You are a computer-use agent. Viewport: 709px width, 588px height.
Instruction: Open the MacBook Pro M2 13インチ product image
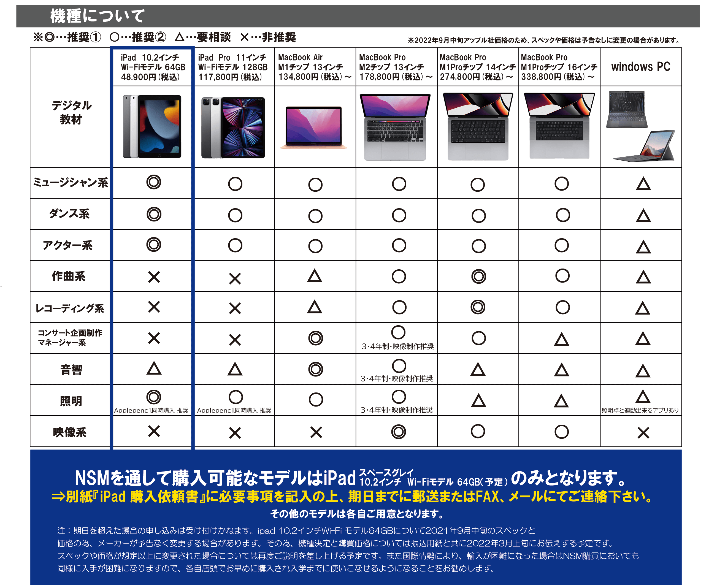(x=395, y=127)
